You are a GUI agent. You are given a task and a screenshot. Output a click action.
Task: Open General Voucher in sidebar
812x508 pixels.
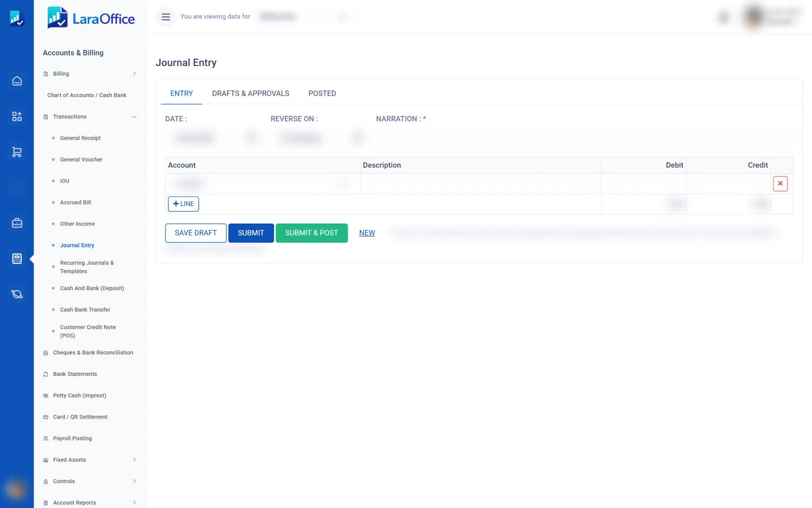(x=81, y=160)
